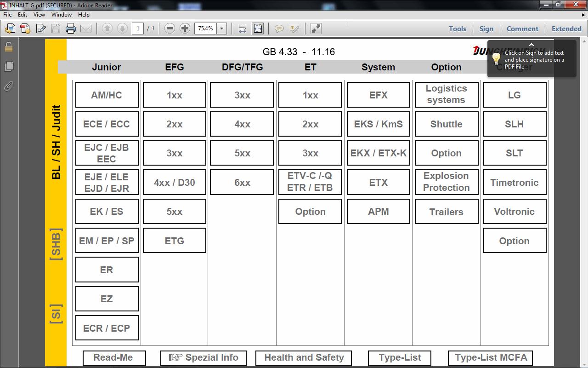Open EJC / EJB EEC section
This screenshot has width=588, height=368.
107,153
